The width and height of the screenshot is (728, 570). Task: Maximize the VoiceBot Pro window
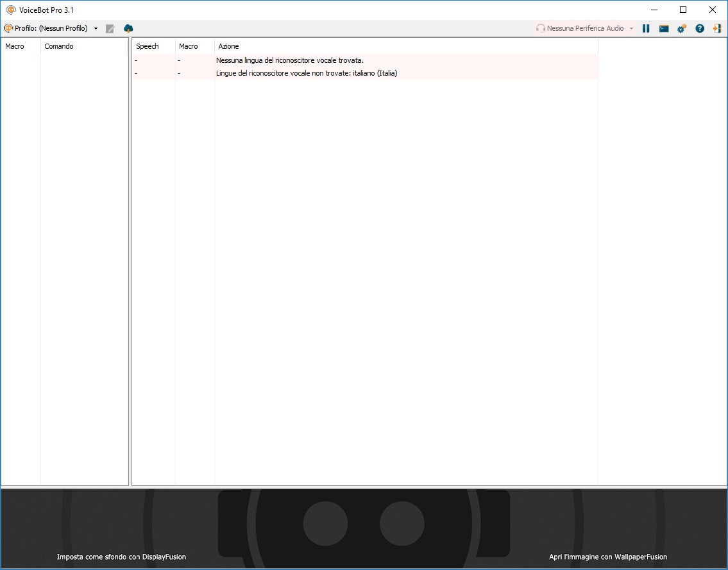(x=683, y=10)
